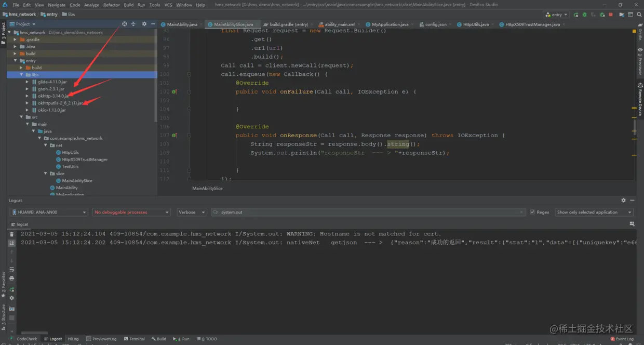Screen dimensions: 644x345
Task: Select gson-2.3.1.jar in libs
Action: [x=51, y=89]
